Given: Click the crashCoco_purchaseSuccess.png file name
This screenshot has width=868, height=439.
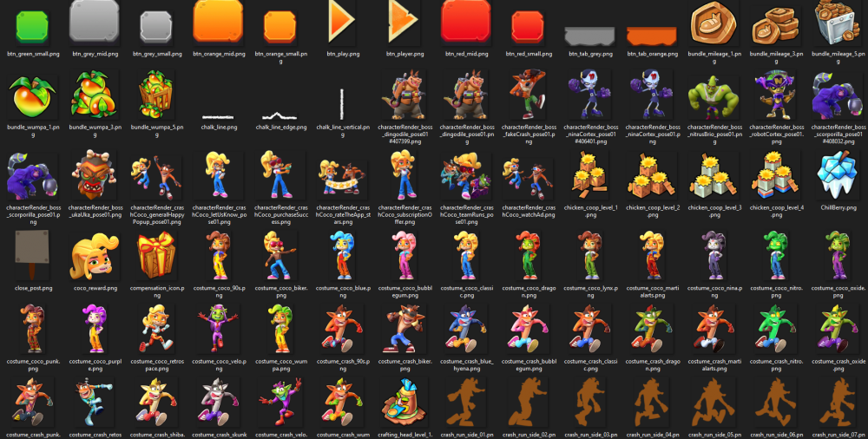Looking at the screenshot, I should [x=280, y=211].
